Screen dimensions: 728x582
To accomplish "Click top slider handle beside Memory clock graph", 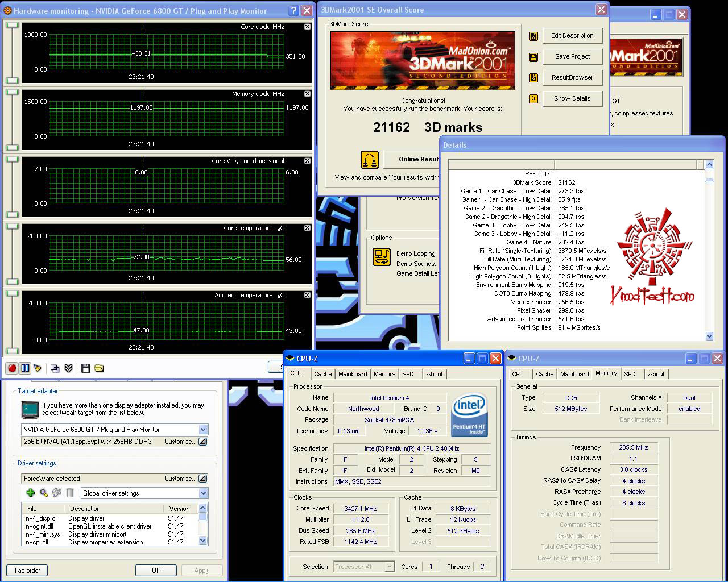I will coord(12,92).
